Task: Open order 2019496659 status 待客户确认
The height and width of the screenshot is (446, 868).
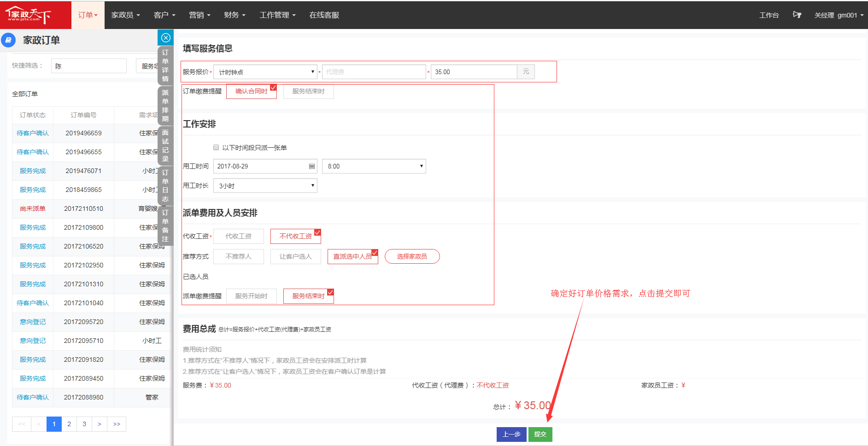Action: pos(33,133)
